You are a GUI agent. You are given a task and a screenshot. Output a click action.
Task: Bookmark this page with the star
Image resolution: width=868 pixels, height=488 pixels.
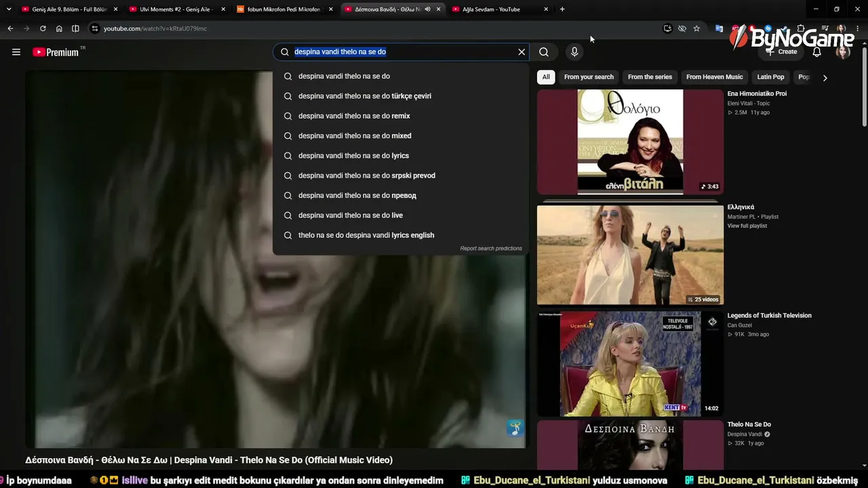coord(696,28)
